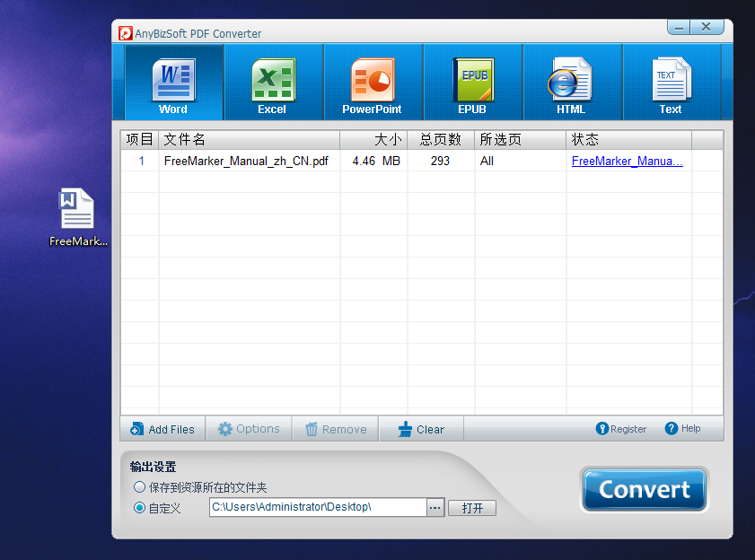Click the output path input field

[x=319, y=508]
